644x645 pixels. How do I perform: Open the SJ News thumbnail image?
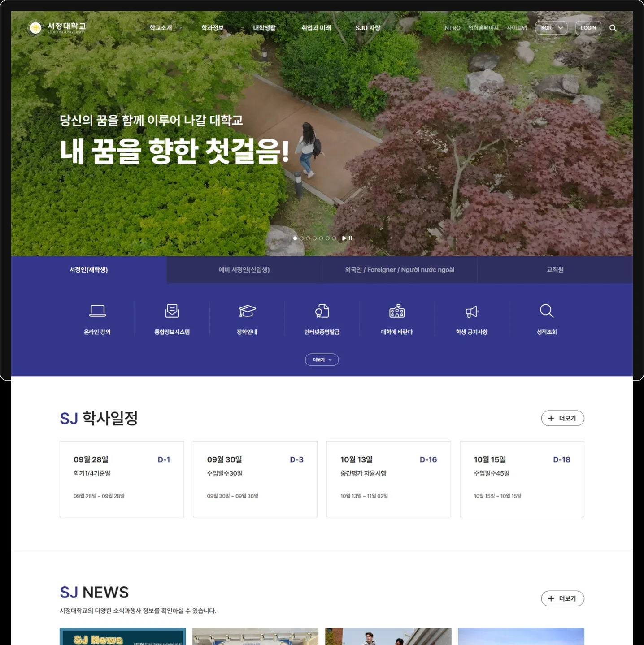click(x=123, y=636)
